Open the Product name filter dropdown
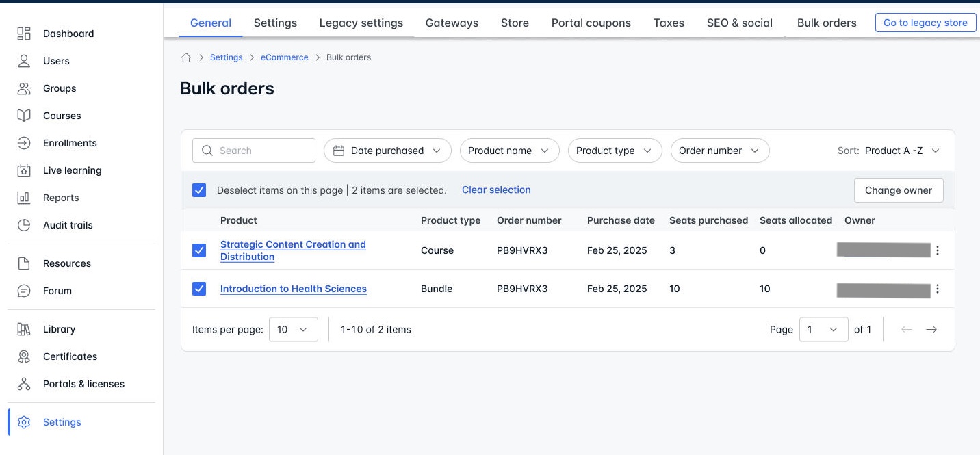The width and height of the screenshot is (980, 455). (x=509, y=151)
